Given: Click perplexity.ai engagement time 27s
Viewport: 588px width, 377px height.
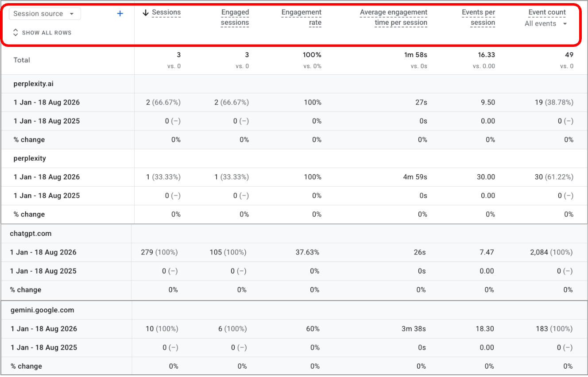Looking at the screenshot, I should (x=421, y=103).
